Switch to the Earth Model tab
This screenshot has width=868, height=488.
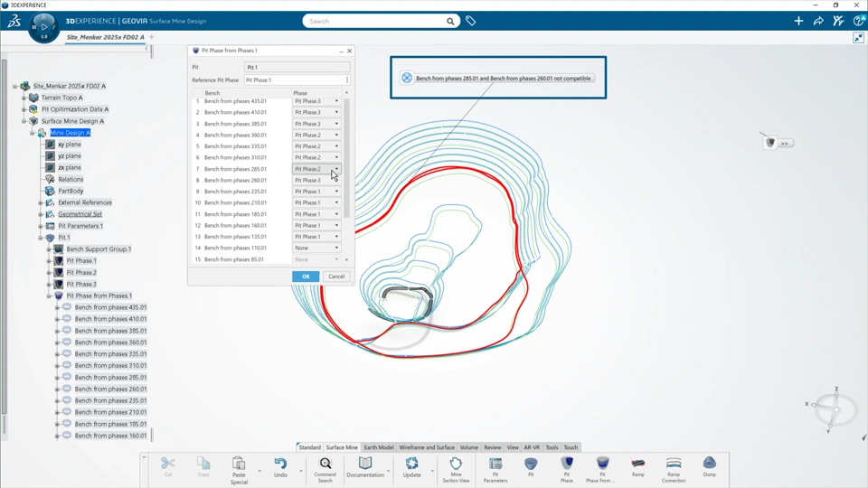click(379, 447)
